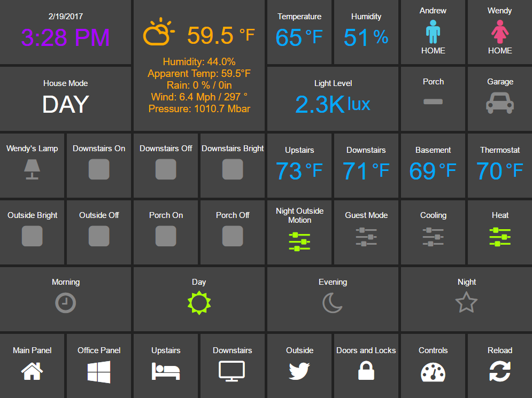Open the Doors and Locks padlock icon

pos(366,371)
